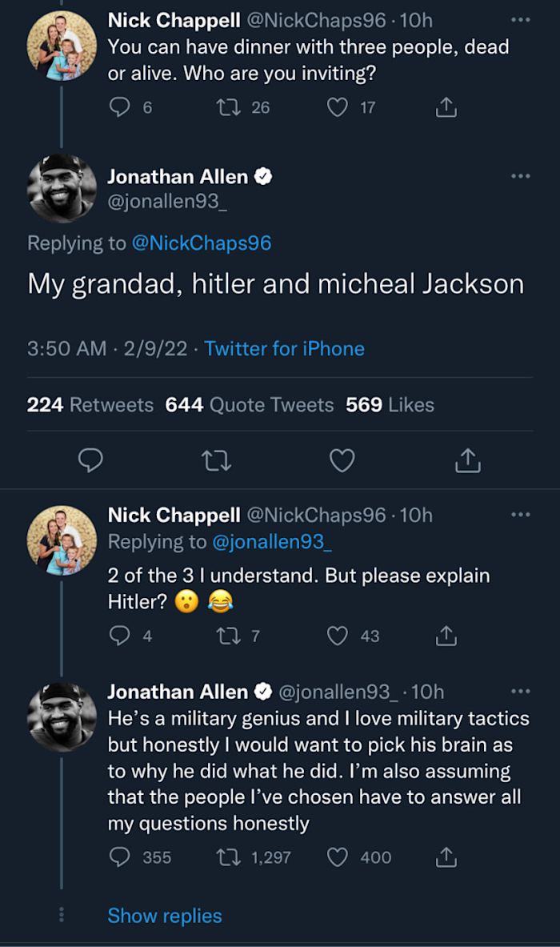Image resolution: width=560 pixels, height=947 pixels.
Task: Open more options on Jonathan Allen's main tweet
Action: click(x=520, y=176)
